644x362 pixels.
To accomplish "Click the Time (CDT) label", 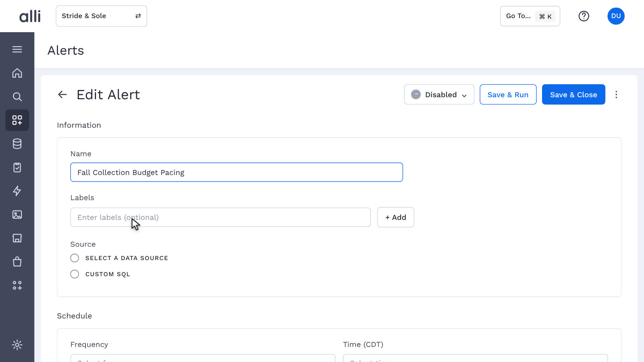I will tap(363, 344).
